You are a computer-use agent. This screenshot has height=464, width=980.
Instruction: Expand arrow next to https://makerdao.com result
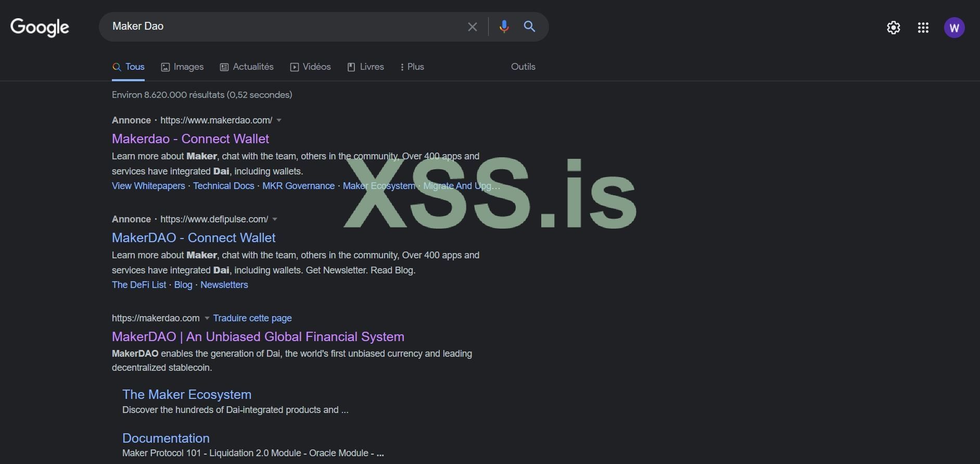coord(207,318)
